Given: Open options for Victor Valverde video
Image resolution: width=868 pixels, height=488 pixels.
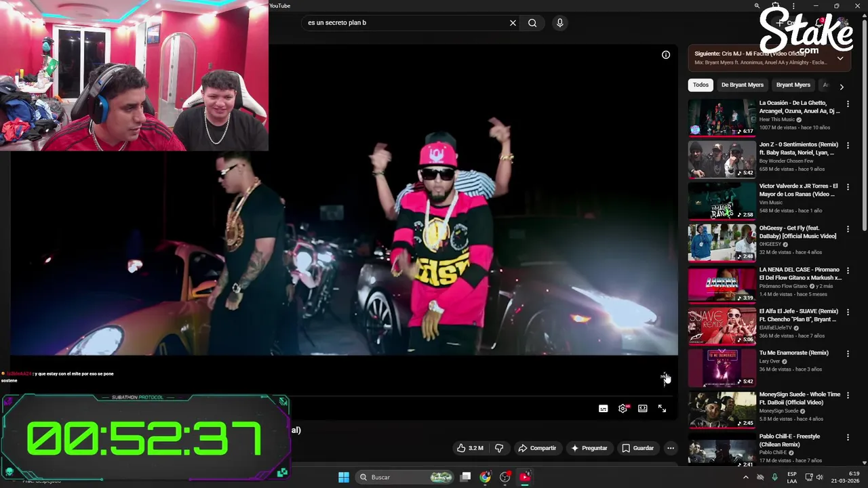Looking at the screenshot, I should [848, 188].
